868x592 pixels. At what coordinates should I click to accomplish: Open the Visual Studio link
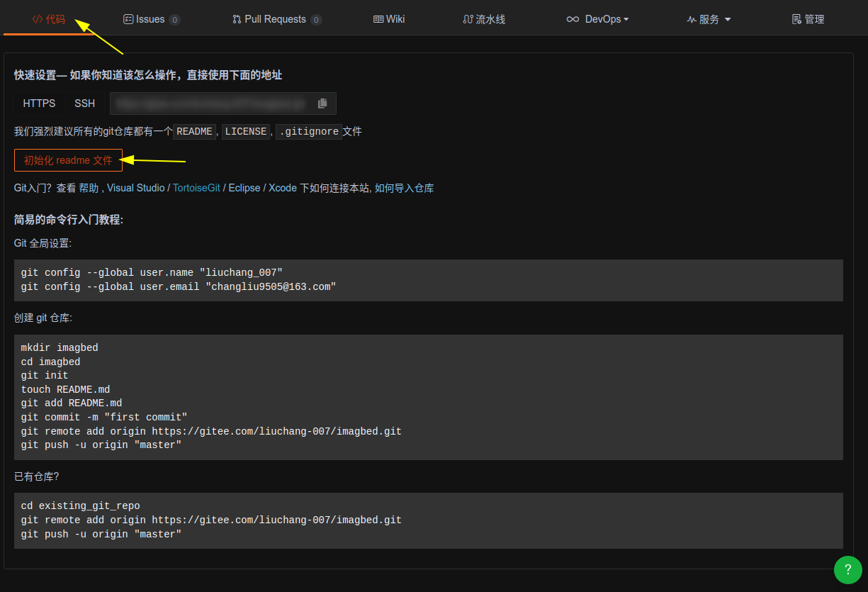click(135, 188)
